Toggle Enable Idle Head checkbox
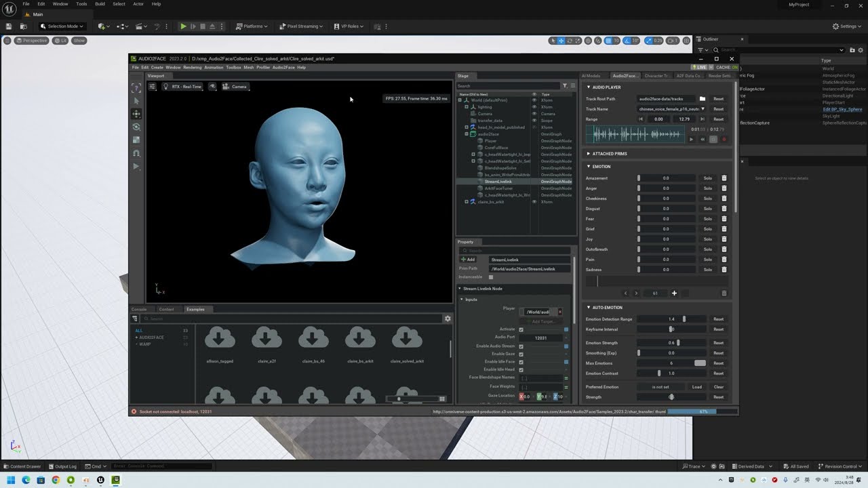Image resolution: width=868 pixels, height=488 pixels. 521,369
